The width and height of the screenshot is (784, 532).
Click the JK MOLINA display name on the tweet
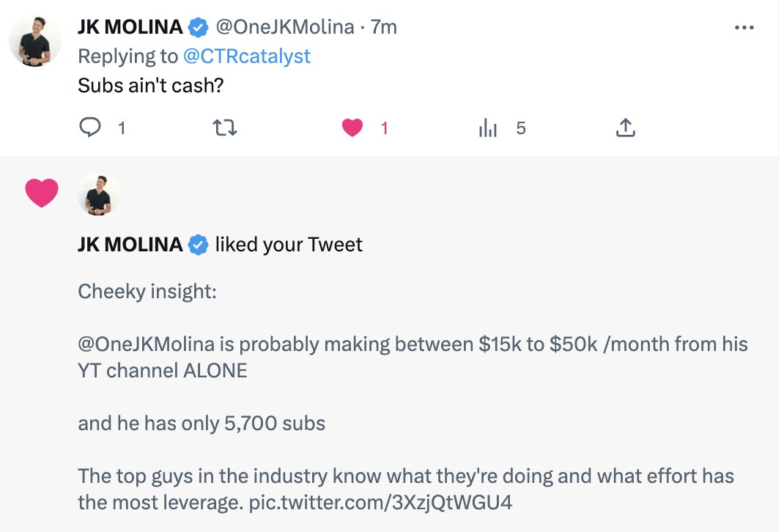point(130,28)
